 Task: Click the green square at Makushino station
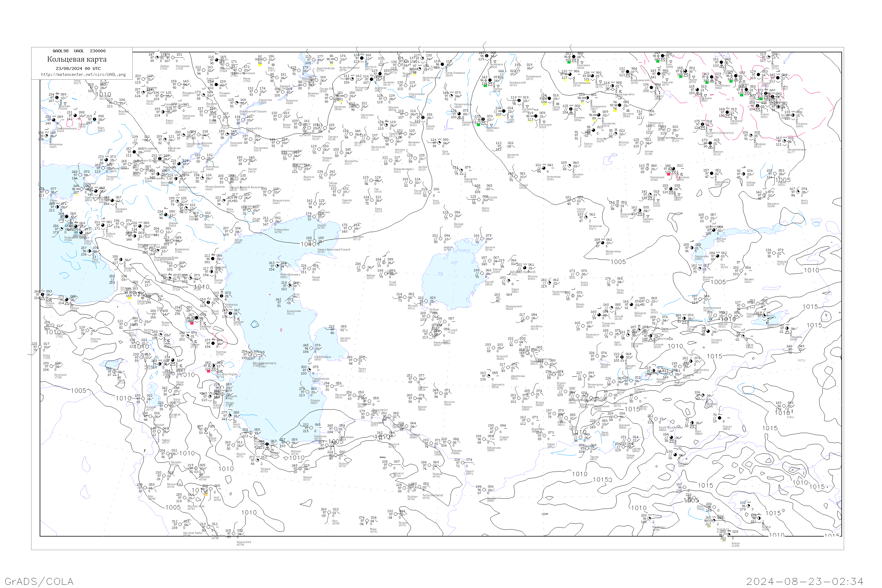click(569, 62)
